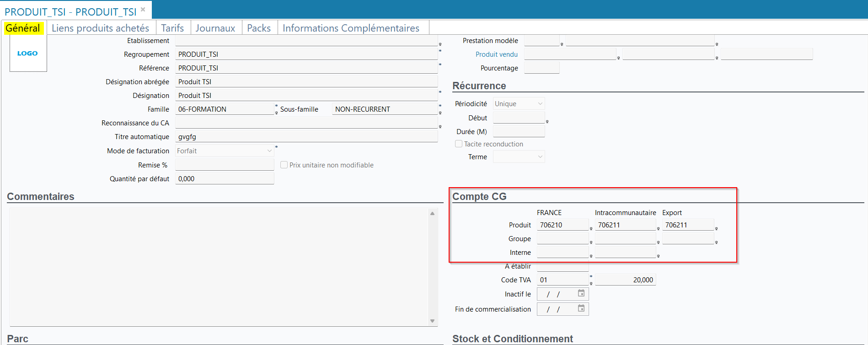Focus the Reconnaissance du CA field
Image resolution: width=868 pixels, height=345 pixels.
pos(306,123)
